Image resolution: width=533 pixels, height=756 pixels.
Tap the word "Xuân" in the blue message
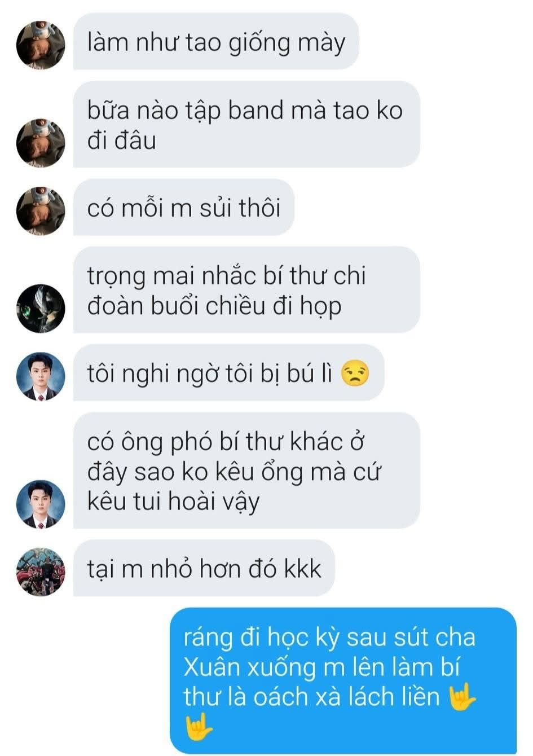tap(210, 667)
